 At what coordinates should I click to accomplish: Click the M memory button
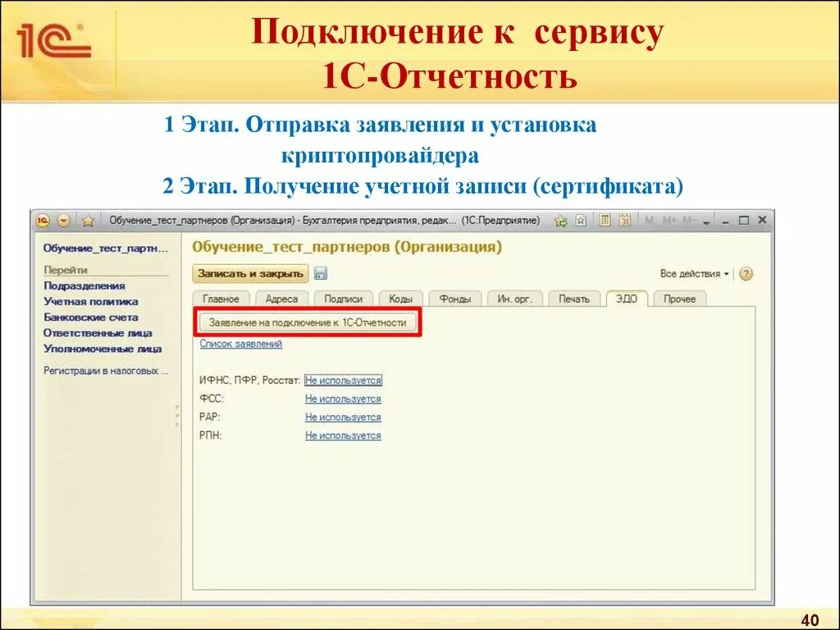[650, 220]
